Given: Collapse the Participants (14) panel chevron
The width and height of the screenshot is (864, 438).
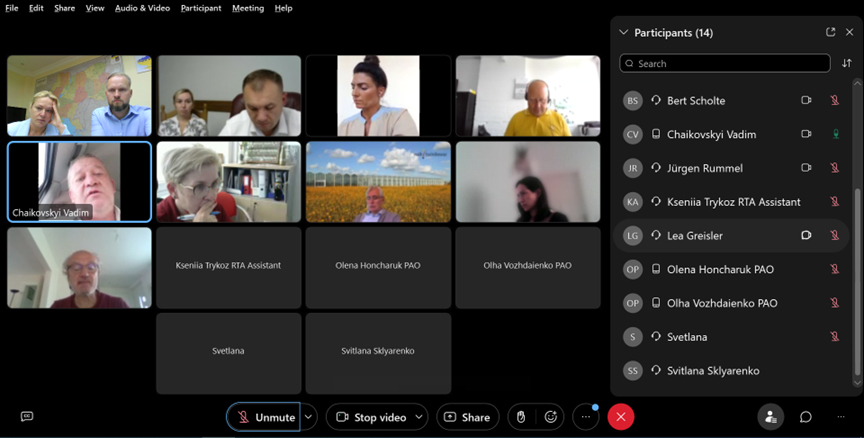Looking at the screenshot, I should [x=624, y=33].
